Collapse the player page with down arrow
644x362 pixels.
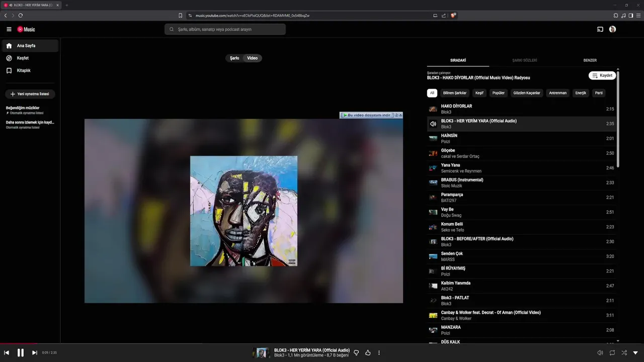pyautogui.click(x=635, y=353)
